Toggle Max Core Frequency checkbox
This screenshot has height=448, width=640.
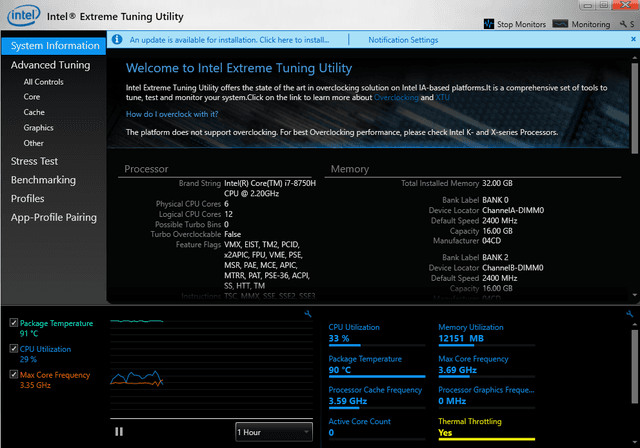point(14,374)
